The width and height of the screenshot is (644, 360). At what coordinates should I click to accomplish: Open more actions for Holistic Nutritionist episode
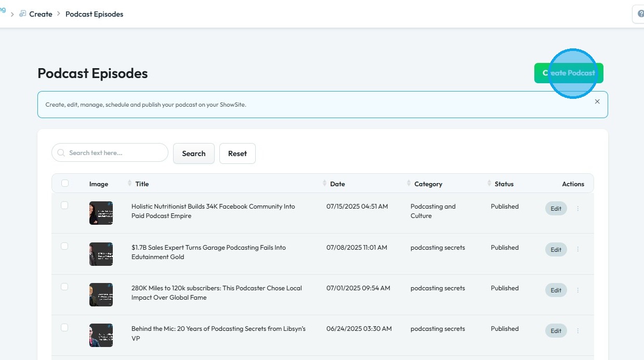578,209
